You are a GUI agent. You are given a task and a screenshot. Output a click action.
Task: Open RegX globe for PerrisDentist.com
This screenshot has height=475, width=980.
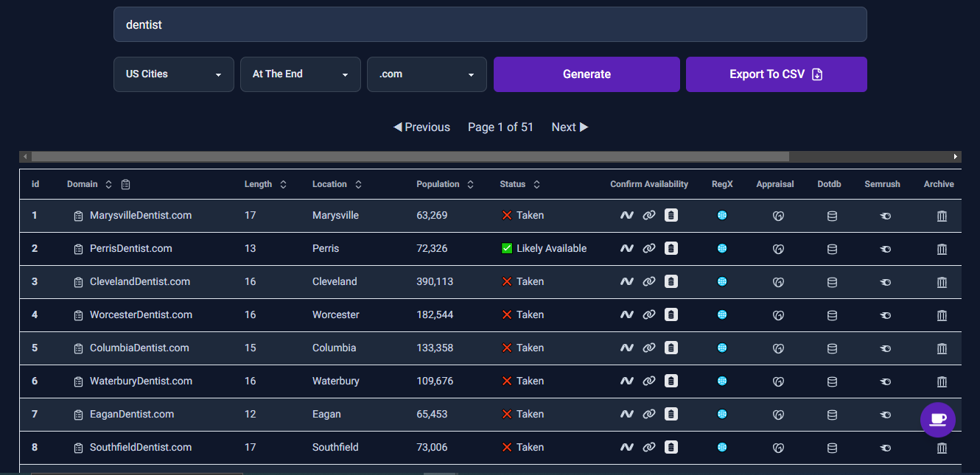(x=722, y=248)
